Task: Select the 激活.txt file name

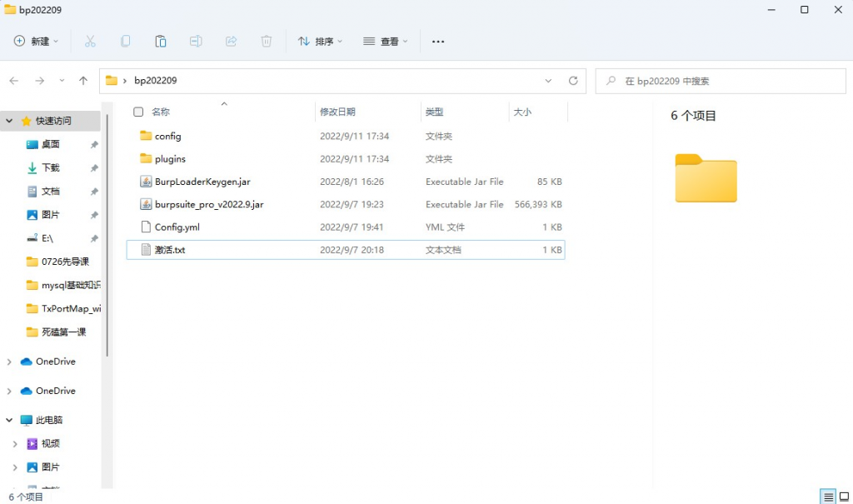Action: pyautogui.click(x=170, y=250)
